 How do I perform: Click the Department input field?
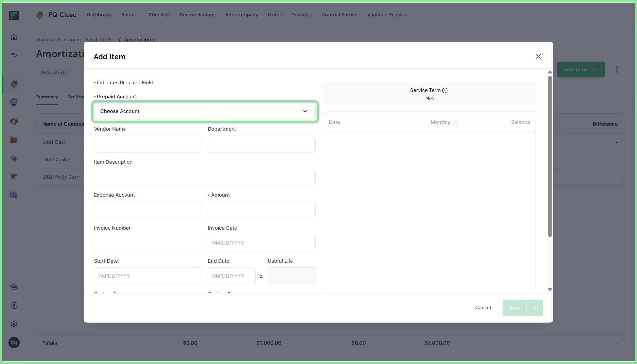pyautogui.click(x=262, y=144)
